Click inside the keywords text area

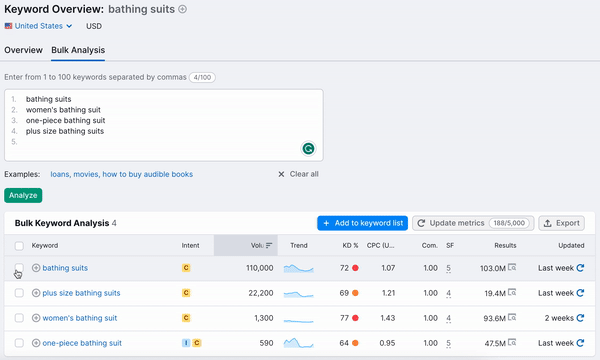pos(164,125)
